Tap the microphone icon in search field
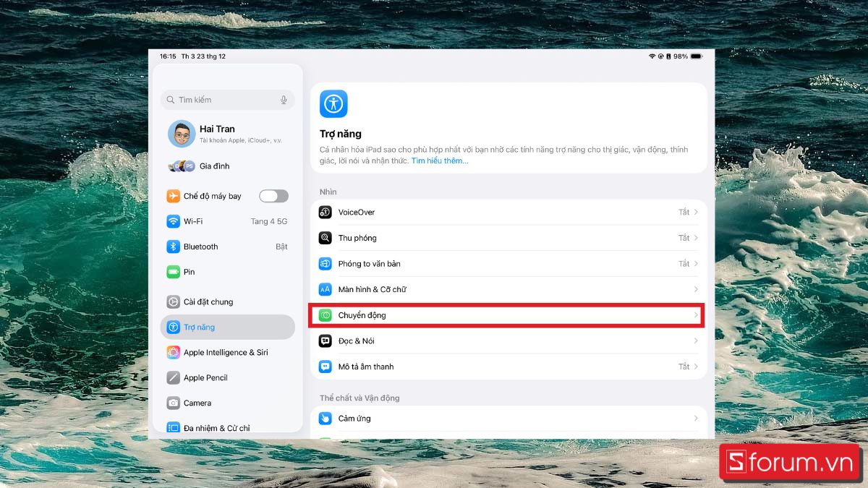This screenshot has width=868, height=488. tap(284, 100)
